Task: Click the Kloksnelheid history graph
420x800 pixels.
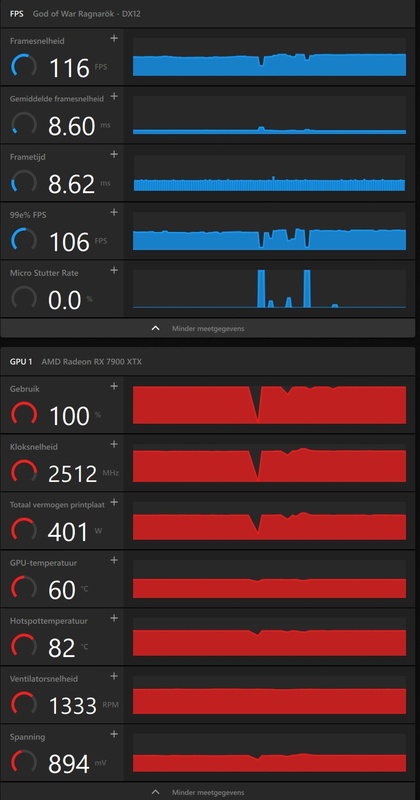Action: (x=269, y=463)
